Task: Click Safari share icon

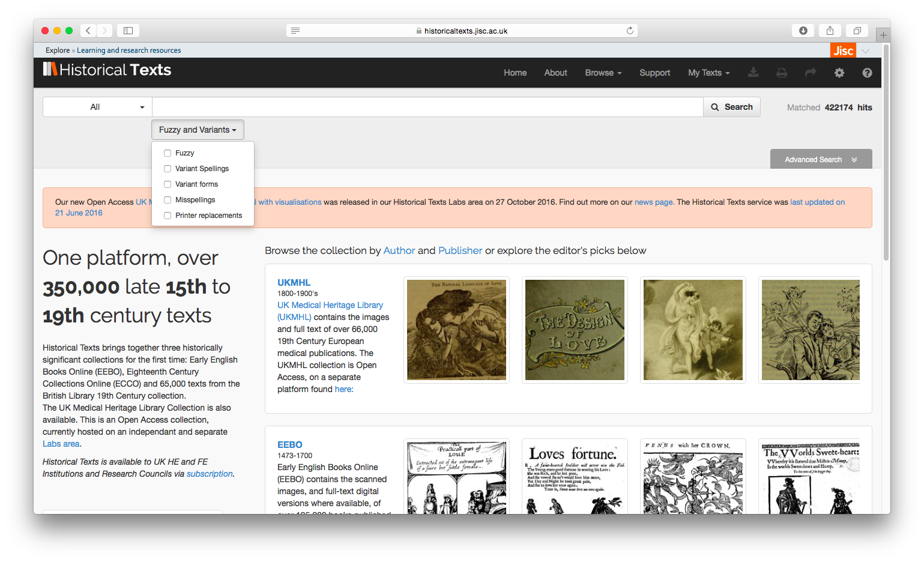Action: [x=830, y=31]
